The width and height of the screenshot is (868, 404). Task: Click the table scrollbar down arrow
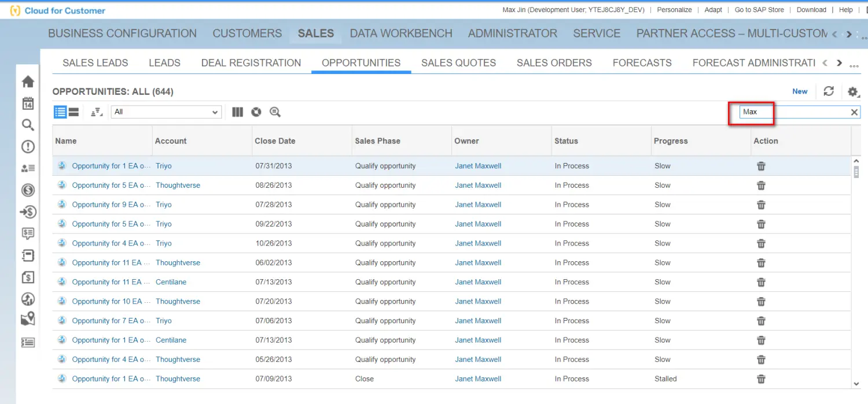(x=856, y=384)
